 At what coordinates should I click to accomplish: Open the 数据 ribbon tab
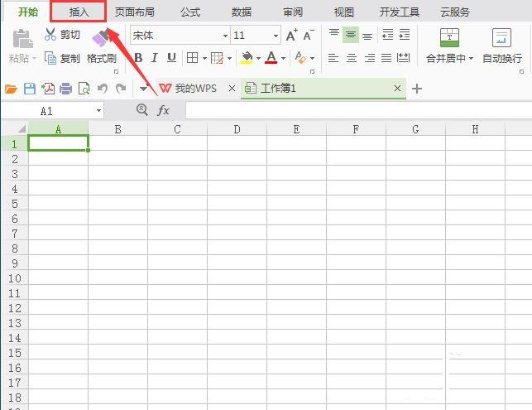[x=242, y=12]
